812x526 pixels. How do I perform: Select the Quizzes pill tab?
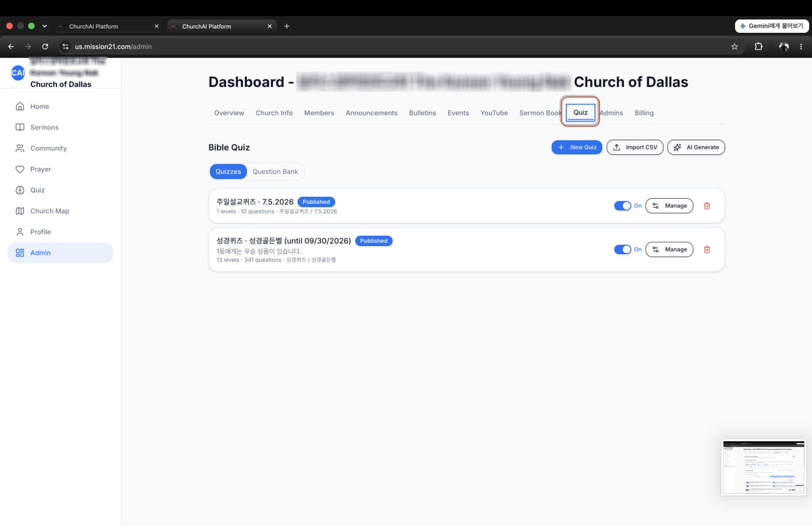click(228, 172)
